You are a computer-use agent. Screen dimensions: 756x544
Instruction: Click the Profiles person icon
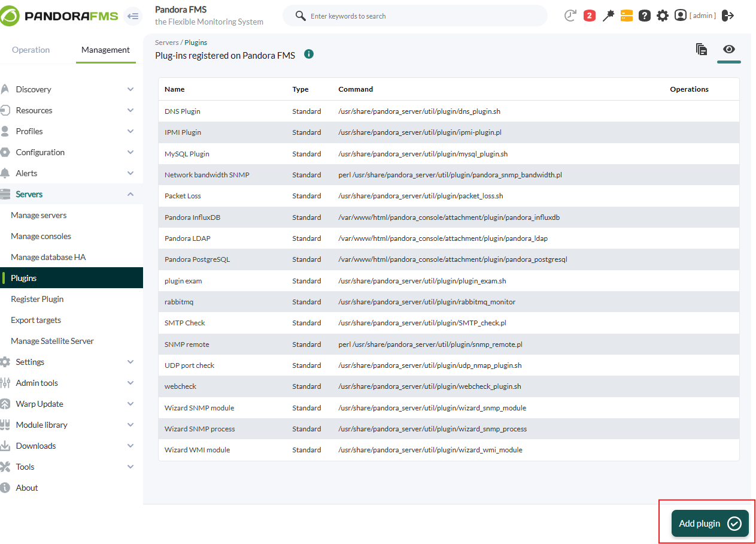tap(5, 131)
